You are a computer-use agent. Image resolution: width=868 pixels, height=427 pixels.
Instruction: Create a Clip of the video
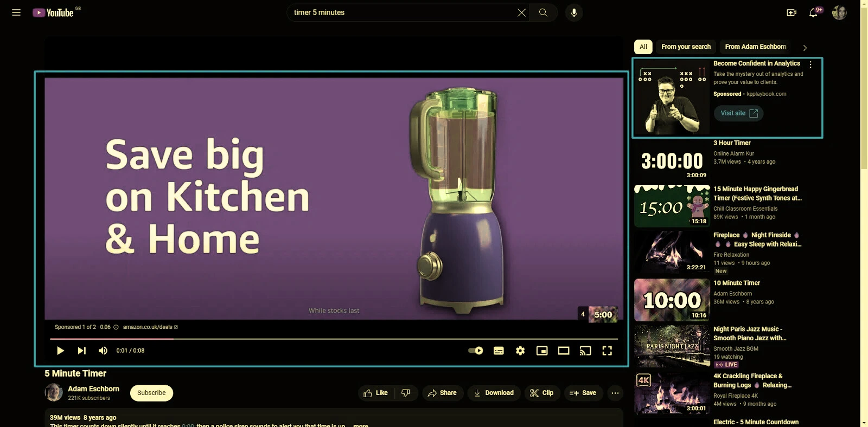pyautogui.click(x=542, y=393)
